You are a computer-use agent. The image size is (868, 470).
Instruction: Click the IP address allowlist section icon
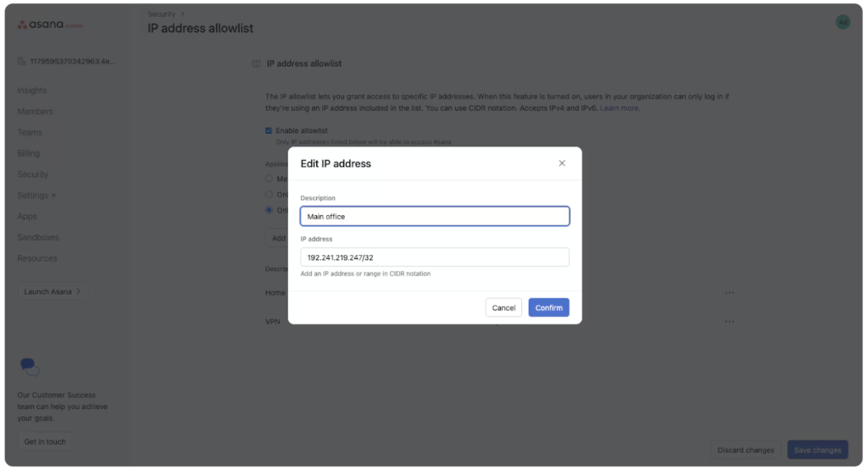[x=256, y=64]
